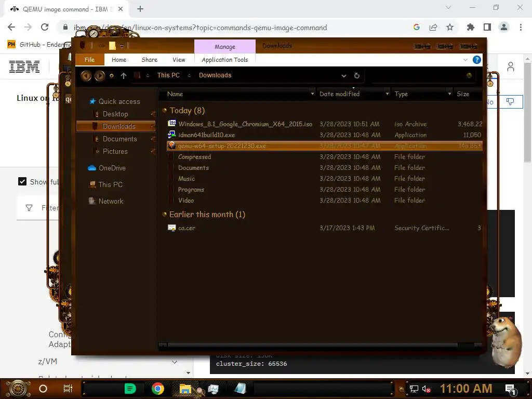Click horizontal scrollbar in file list
This screenshot has height=399, width=532.
pos(312,345)
